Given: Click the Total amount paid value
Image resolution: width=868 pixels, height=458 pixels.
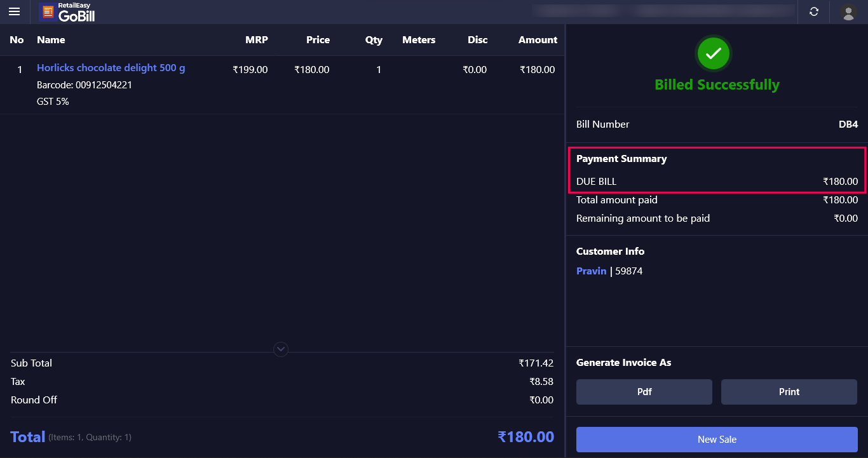Looking at the screenshot, I should pos(840,200).
